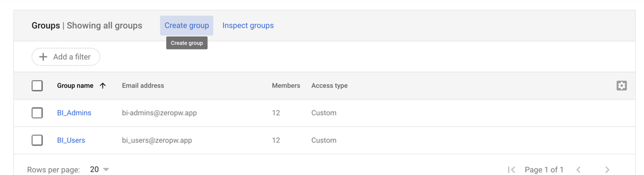The width and height of the screenshot is (644, 175).
Task: Open the manage columns gear icon
Action: click(x=621, y=86)
